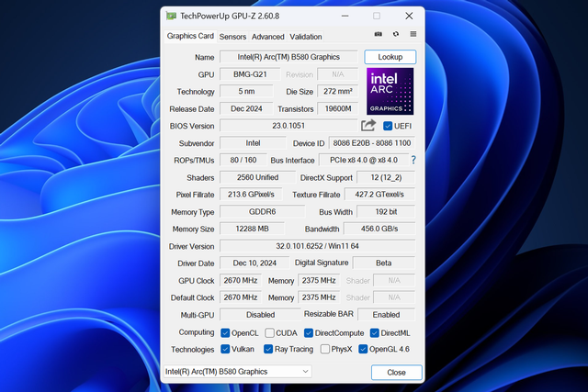Click the Revision field showing N/A

pyautogui.click(x=337, y=74)
